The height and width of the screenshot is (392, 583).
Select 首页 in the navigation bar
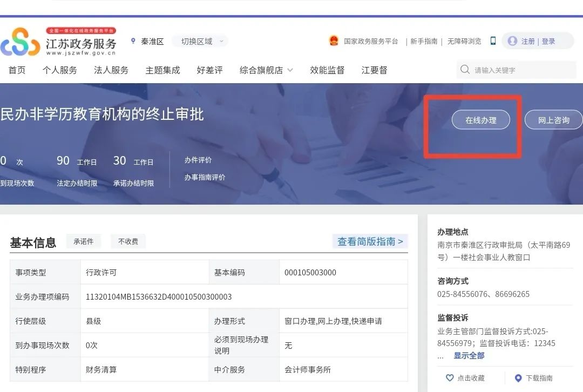17,70
